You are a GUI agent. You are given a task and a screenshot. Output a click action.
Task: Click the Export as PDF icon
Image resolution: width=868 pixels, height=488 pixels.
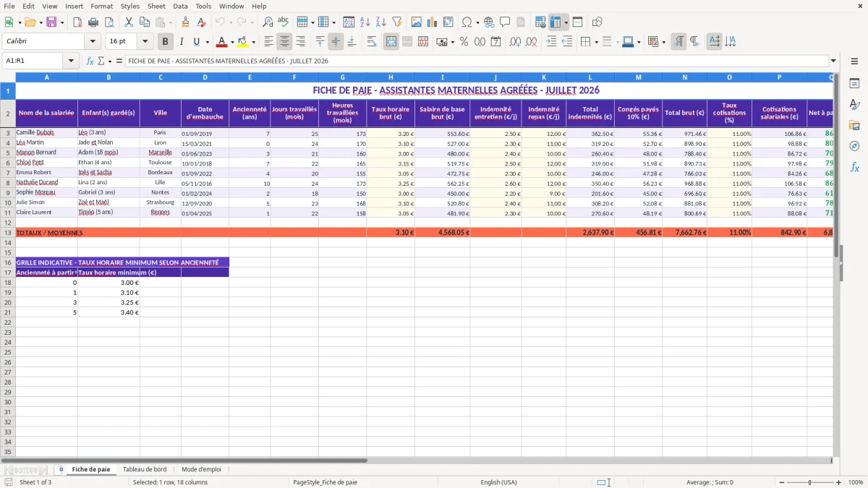point(77,22)
